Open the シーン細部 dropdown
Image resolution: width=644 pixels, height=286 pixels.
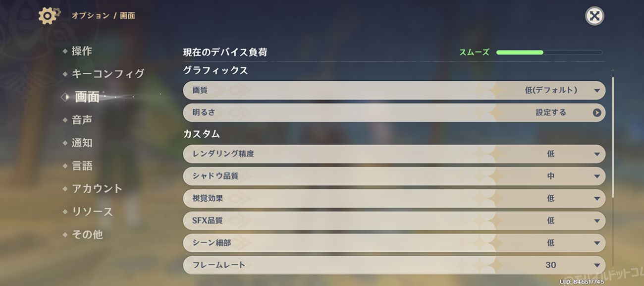click(x=596, y=243)
